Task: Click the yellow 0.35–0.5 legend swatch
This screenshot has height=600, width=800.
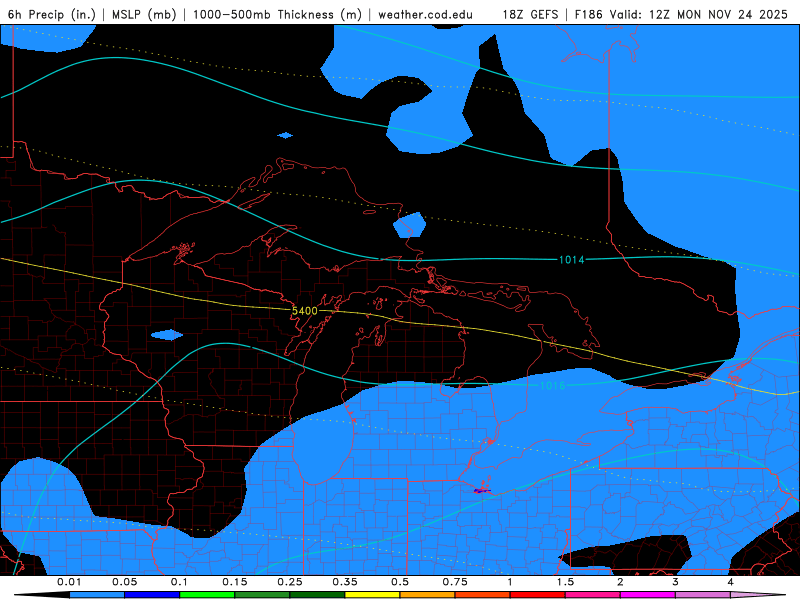Action: [372, 595]
